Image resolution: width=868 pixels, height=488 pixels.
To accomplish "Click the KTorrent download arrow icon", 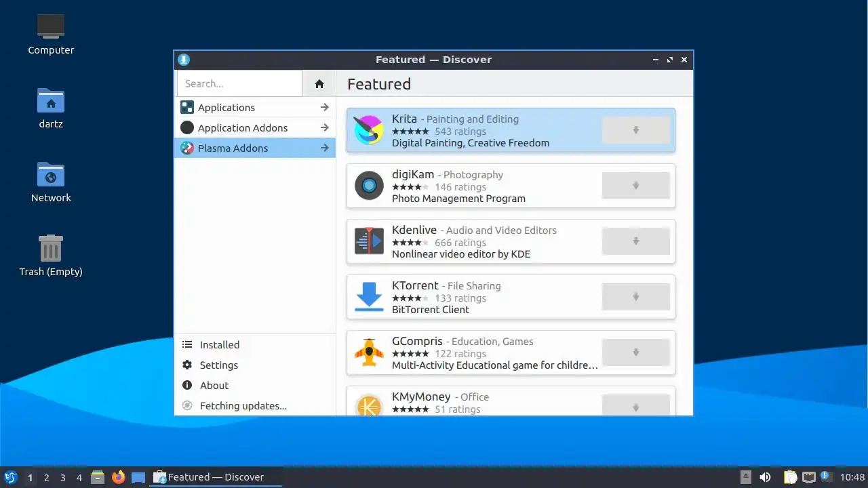I will pyautogui.click(x=369, y=297).
